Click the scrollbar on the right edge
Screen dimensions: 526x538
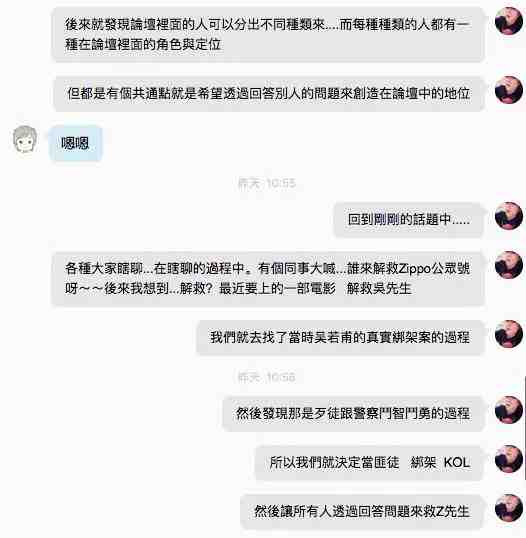point(525,428)
